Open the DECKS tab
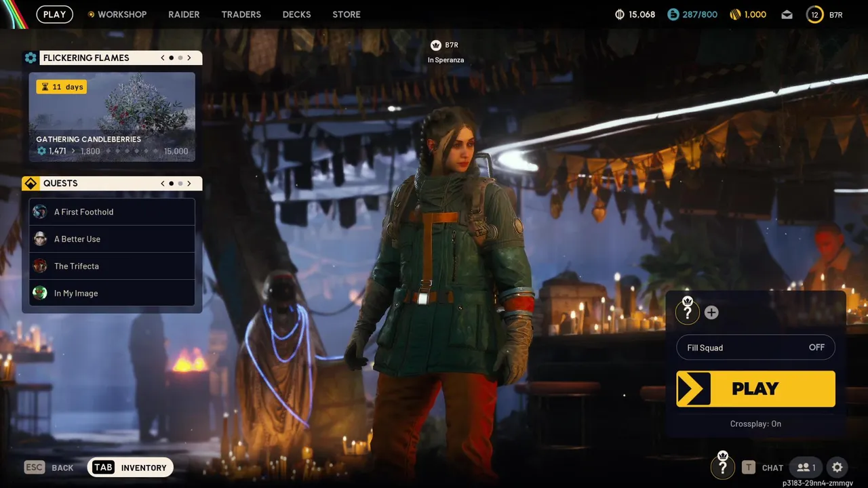Screen dimensions: 868x488 (x=296, y=14)
